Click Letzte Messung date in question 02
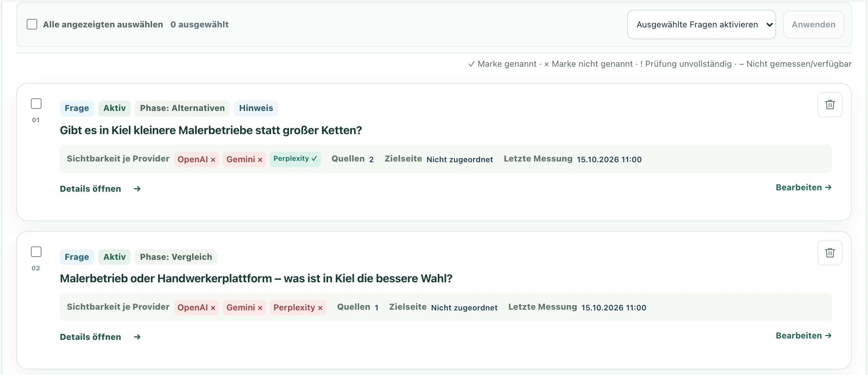868x375 pixels. 614,308
